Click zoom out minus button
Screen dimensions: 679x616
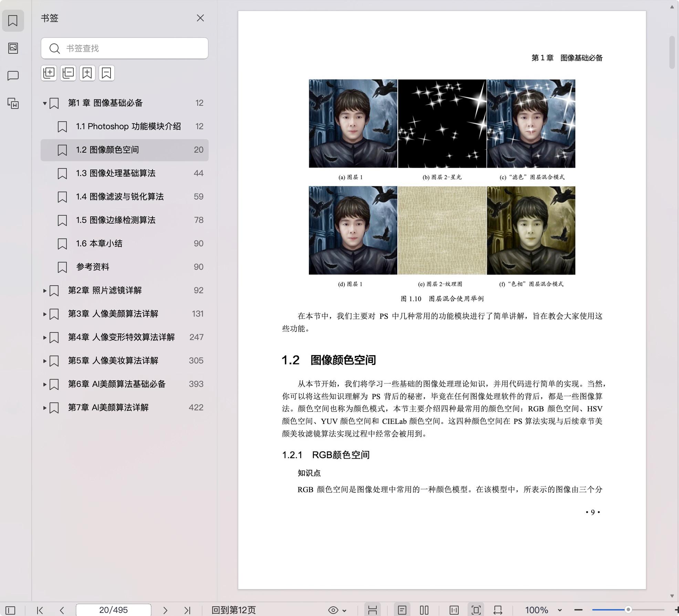[578, 610]
